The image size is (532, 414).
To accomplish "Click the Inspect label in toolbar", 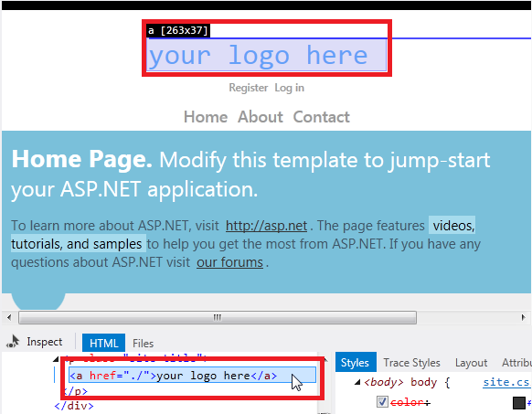I will click(x=45, y=342).
